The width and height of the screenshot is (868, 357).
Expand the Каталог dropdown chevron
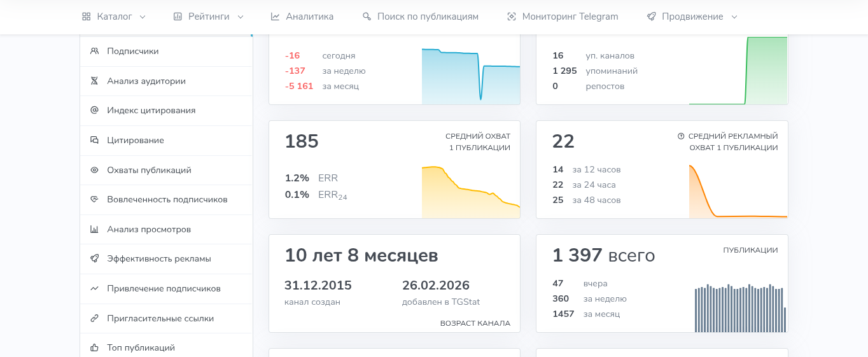pos(142,17)
